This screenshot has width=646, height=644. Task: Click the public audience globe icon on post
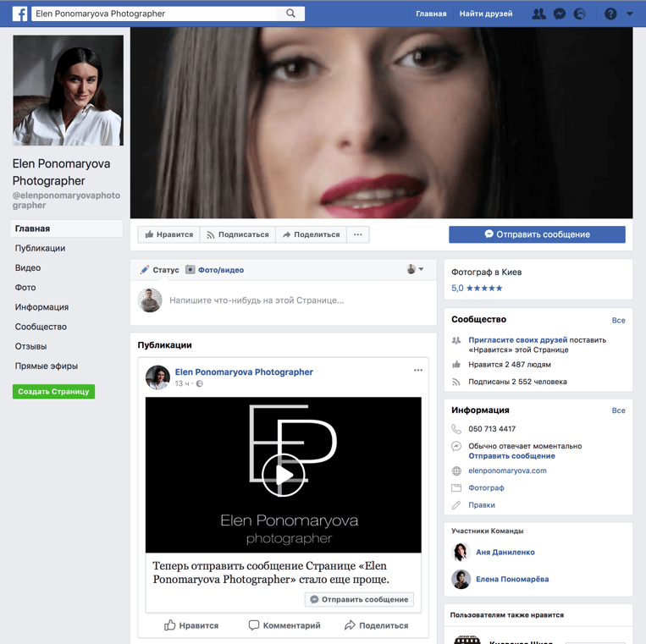pyautogui.click(x=200, y=383)
